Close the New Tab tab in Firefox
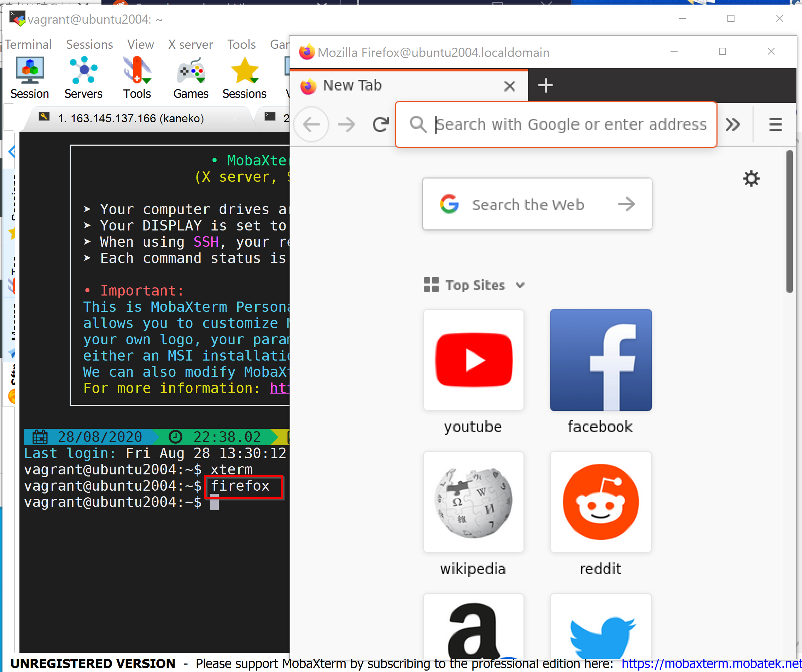Image resolution: width=802 pixels, height=672 pixels. pyautogui.click(x=509, y=86)
